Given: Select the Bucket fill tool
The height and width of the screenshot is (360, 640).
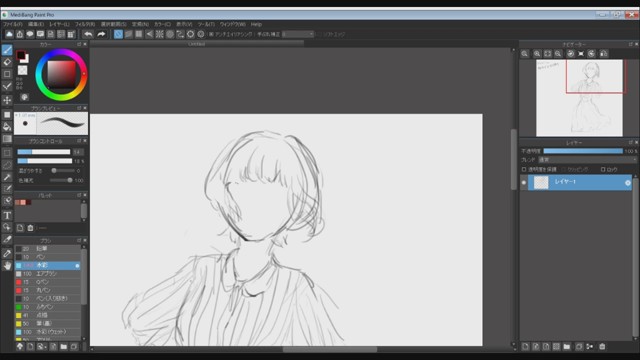Looking at the screenshot, I should (x=7, y=127).
